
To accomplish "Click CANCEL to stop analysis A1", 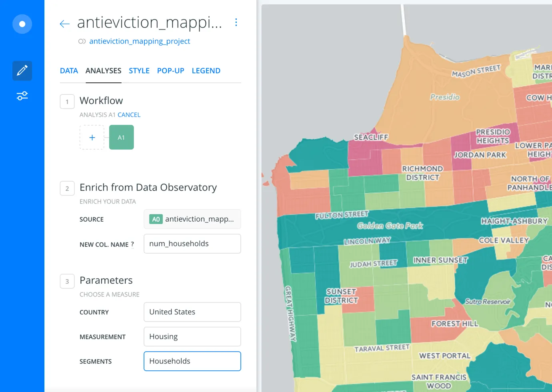I will click(x=129, y=114).
